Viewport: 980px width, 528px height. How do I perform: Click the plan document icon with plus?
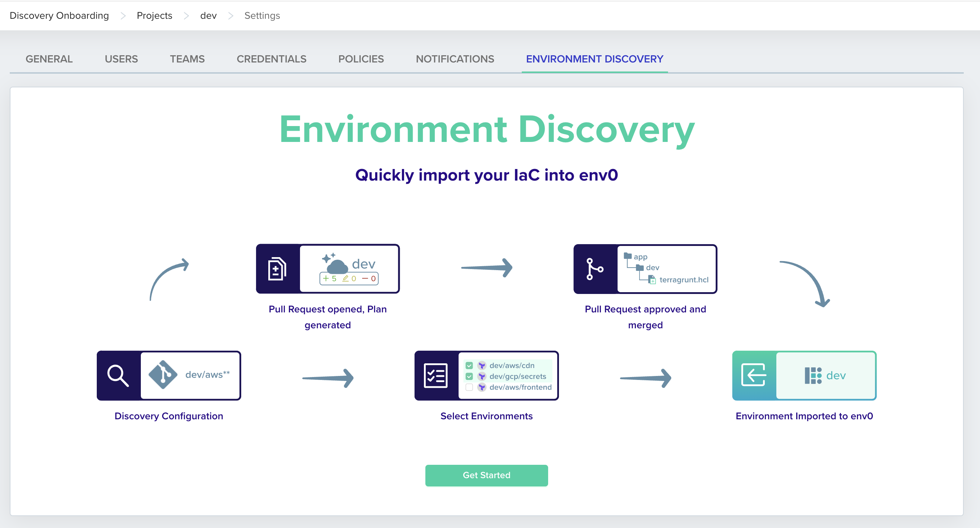(277, 269)
